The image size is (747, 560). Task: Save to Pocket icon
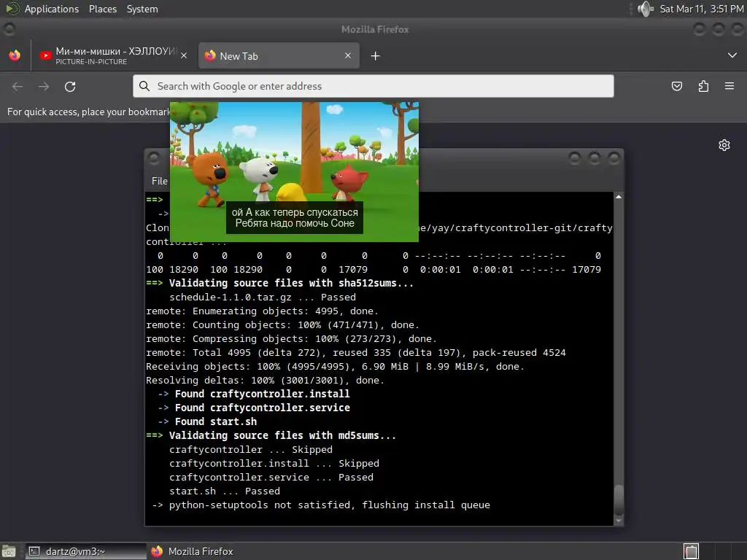click(x=676, y=86)
